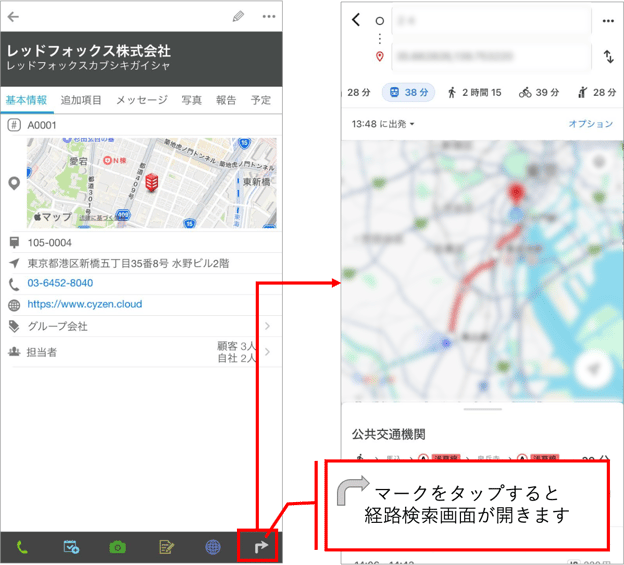
Task: Select the walking 2 時間 15 mode
Action: click(474, 93)
